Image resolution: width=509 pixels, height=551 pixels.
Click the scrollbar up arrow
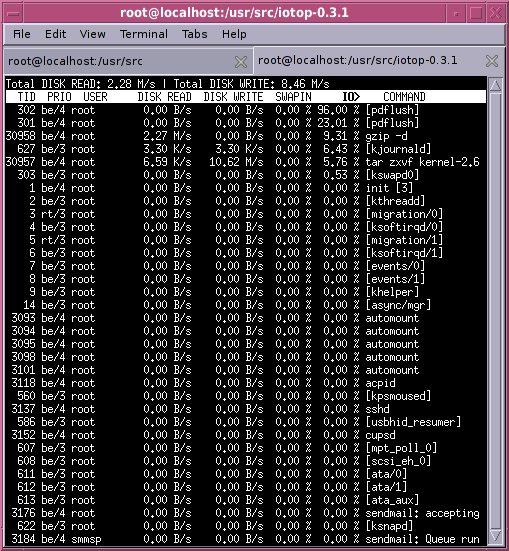[x=495, y=85]
